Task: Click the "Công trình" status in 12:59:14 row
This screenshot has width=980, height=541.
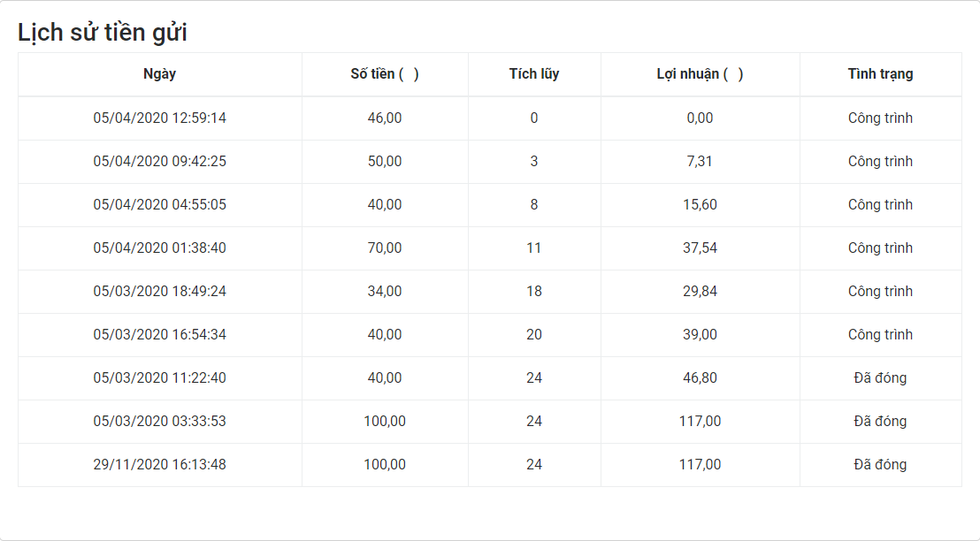Action: click(880, 118)
